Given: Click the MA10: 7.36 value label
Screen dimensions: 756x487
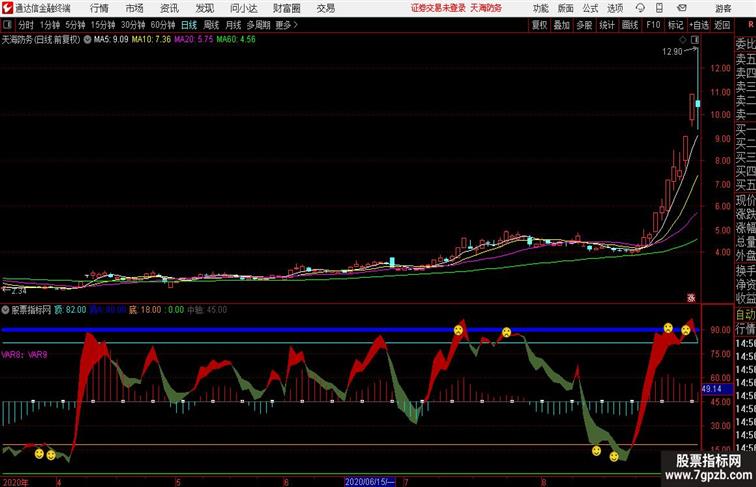Looking at the screenshot, I should click(151, 40).
